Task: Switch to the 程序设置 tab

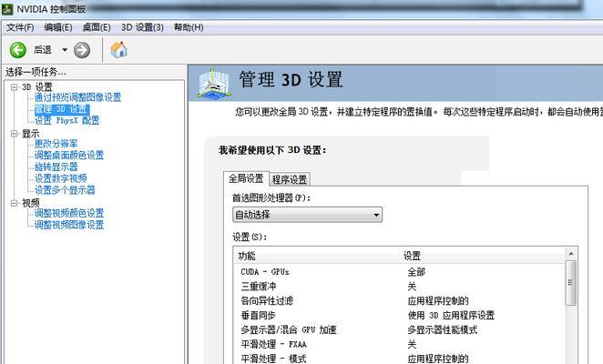Action: point(289,179)
